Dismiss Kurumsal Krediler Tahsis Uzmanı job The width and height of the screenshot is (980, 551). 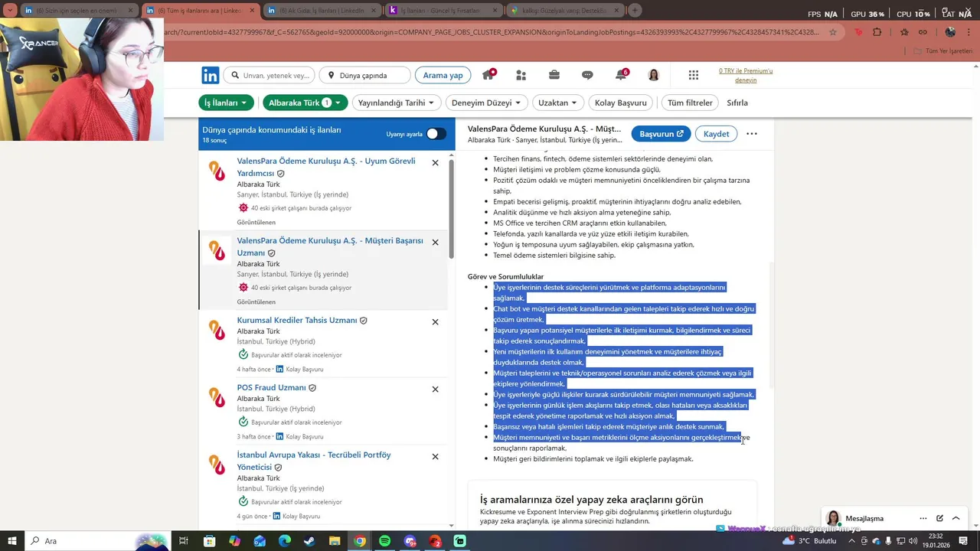pos(435,321)
